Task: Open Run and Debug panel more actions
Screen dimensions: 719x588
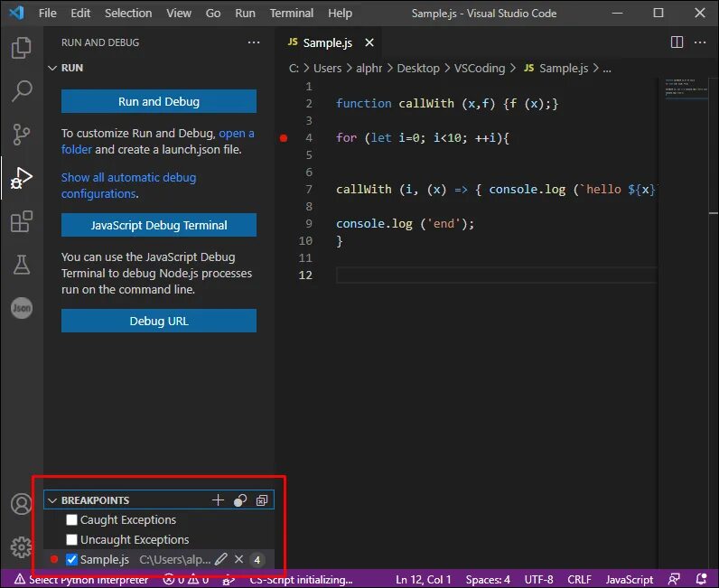Action: tap(254, 42)
